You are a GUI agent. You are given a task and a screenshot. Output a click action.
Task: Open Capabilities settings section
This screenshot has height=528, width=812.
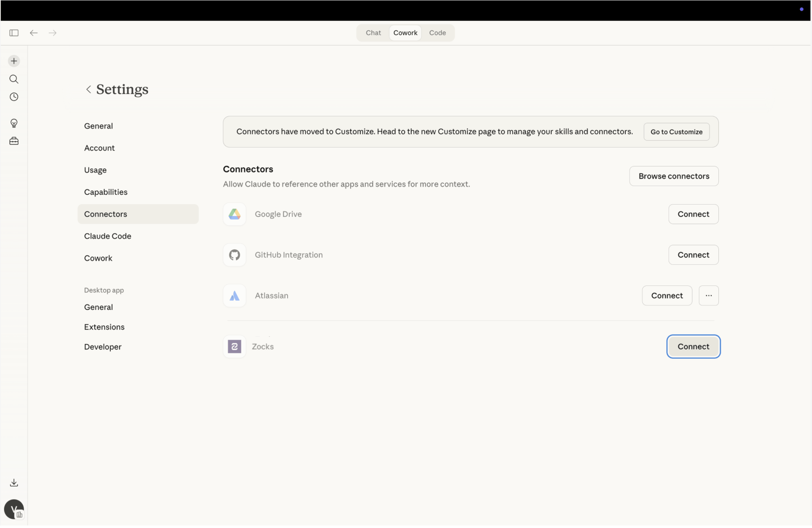[x=106, y=192]
